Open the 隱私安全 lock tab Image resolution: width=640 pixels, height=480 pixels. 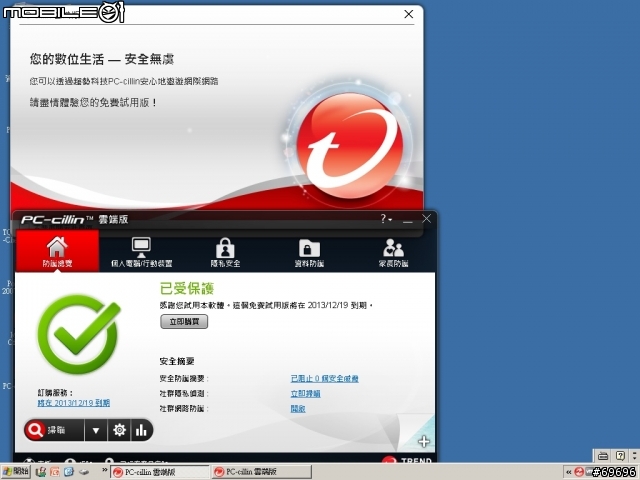click(225, 252)
